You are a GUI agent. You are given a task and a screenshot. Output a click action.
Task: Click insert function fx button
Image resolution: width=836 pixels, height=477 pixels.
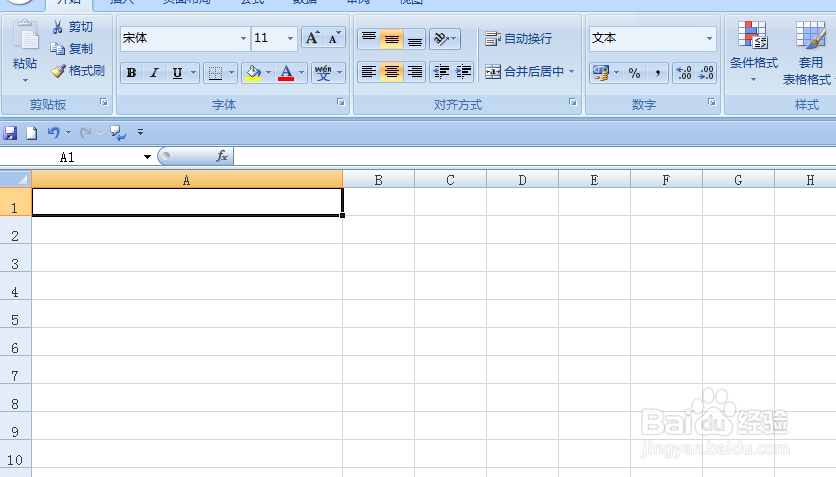[x=222, y=156]
